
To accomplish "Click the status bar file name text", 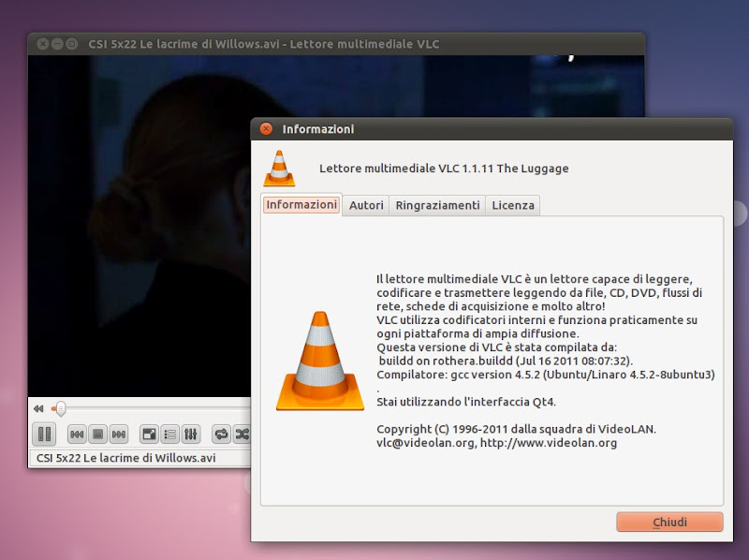I will coord(126,458).
